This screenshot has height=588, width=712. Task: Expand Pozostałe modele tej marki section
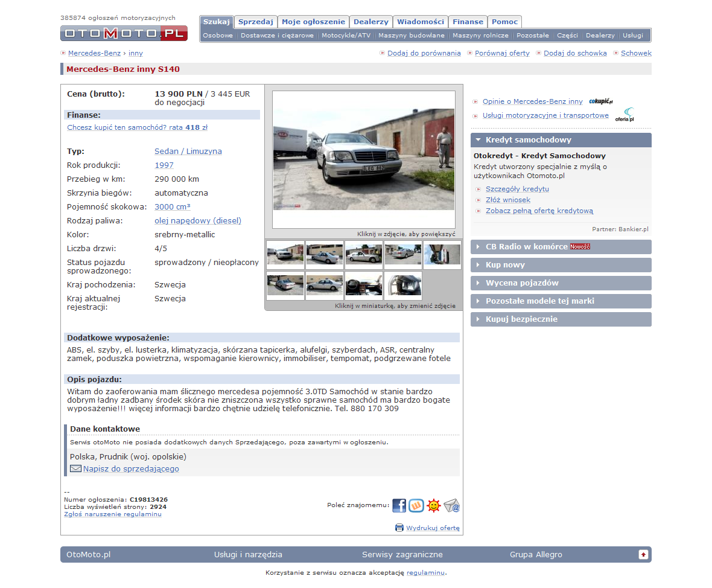[561, 301]
